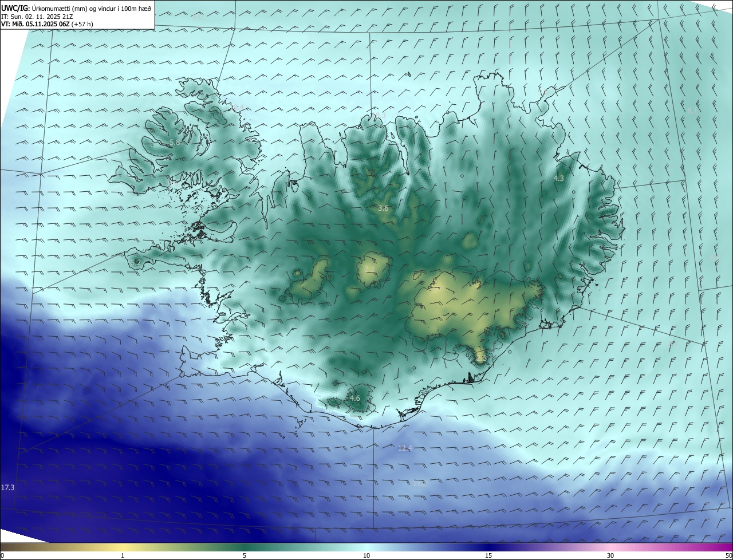Click the 15 label on the color scale

click(488, 555)
